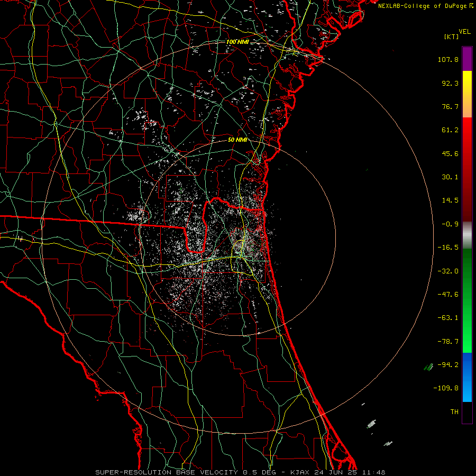This screenshot has width=476, height=476.
Task: Click the 61.2 velocity scale value
Action: click(450, 130)
